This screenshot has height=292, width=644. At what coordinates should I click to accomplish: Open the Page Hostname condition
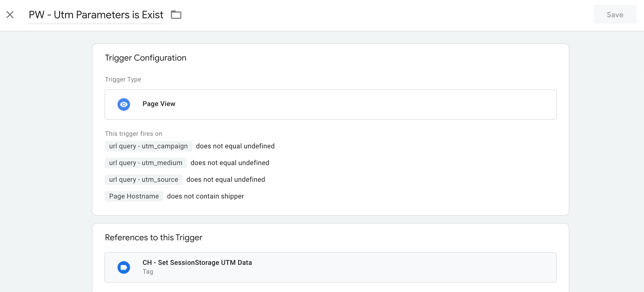pyautogui.click(x=134, y=196)
